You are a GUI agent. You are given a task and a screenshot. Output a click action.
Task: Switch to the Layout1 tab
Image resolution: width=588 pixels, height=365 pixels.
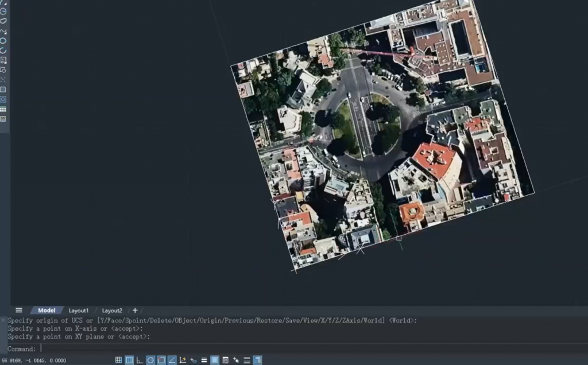coord(79,310)
